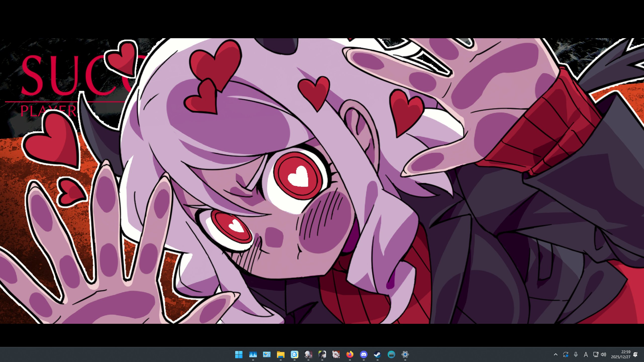Click the microphone tray icon
The image size is (644, 362).
[x=576, y=354]
